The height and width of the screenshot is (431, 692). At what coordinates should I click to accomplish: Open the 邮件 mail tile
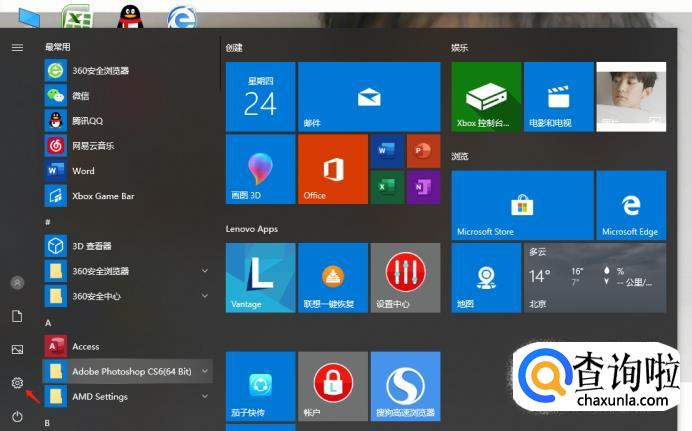[369, 97]
